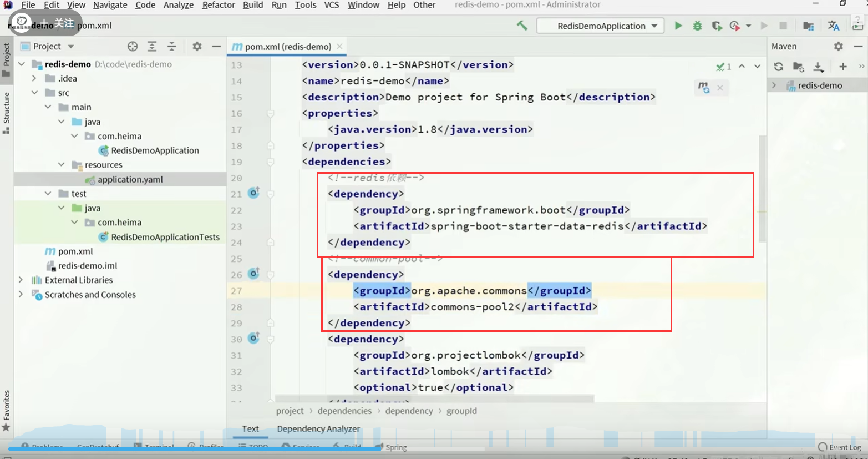Open the Project Structure icon in toolbar
The width and height of the screenshot is (868, 459).
[x=808, y=26]
